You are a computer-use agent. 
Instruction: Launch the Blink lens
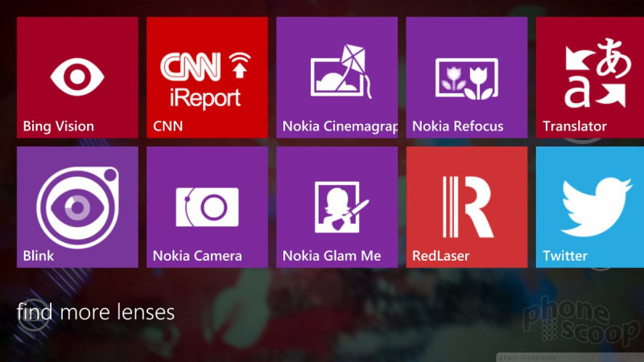[x=77, y=208]
